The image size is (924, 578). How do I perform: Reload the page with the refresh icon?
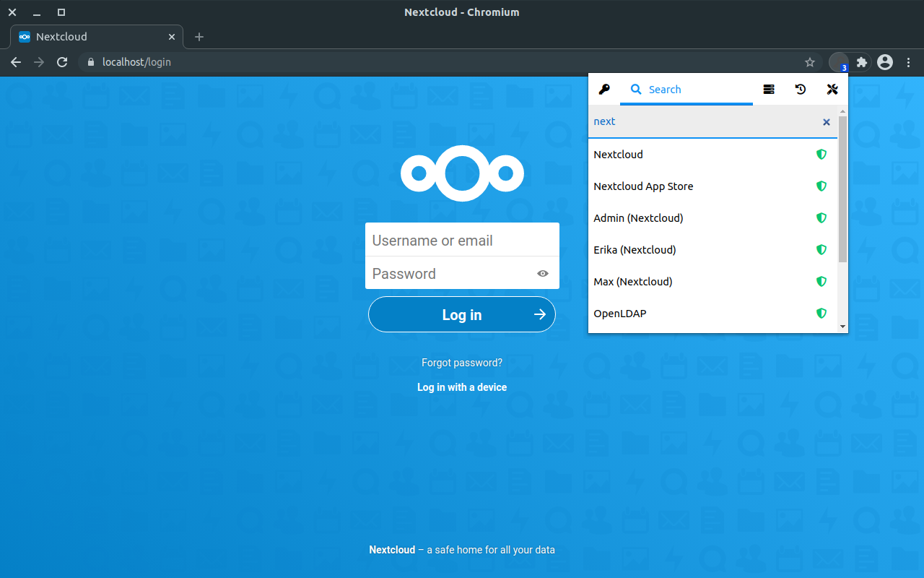(62, 62)
